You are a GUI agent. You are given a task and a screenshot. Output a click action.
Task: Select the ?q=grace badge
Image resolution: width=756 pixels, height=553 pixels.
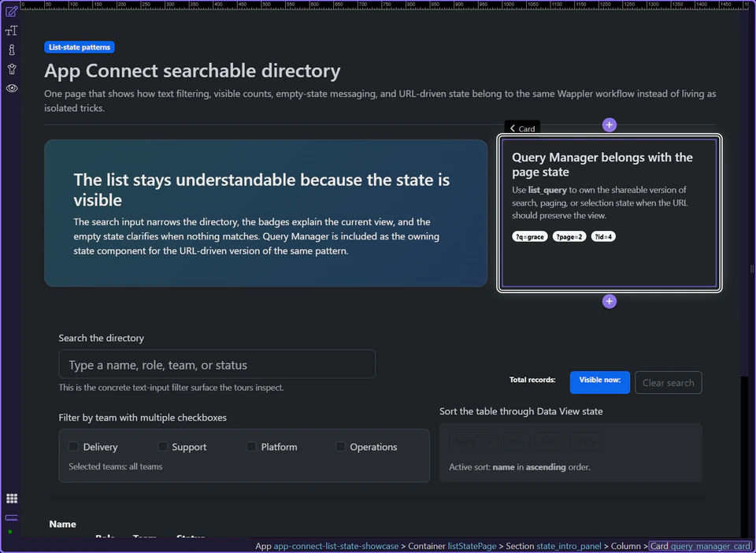point(530,237)
